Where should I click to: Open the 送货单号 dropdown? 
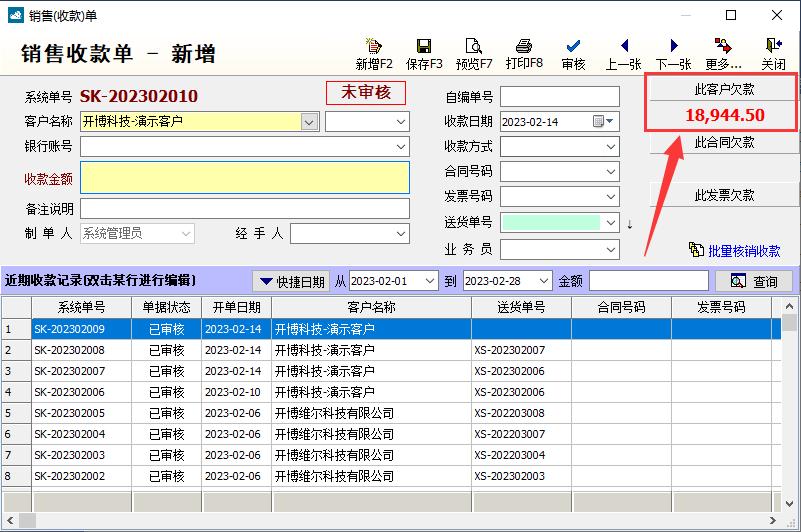click(x=610, y=223)
